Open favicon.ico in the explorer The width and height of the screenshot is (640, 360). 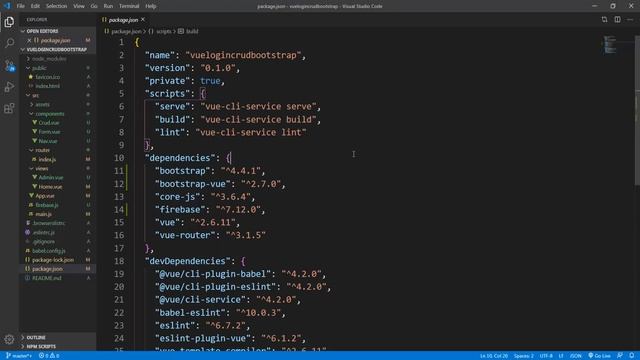57,77
